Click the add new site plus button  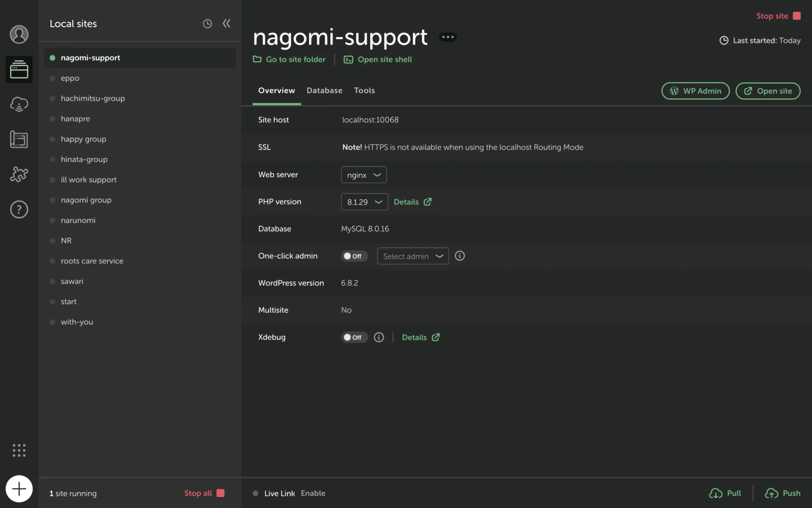pyautogui.click(x=19, y=489)
